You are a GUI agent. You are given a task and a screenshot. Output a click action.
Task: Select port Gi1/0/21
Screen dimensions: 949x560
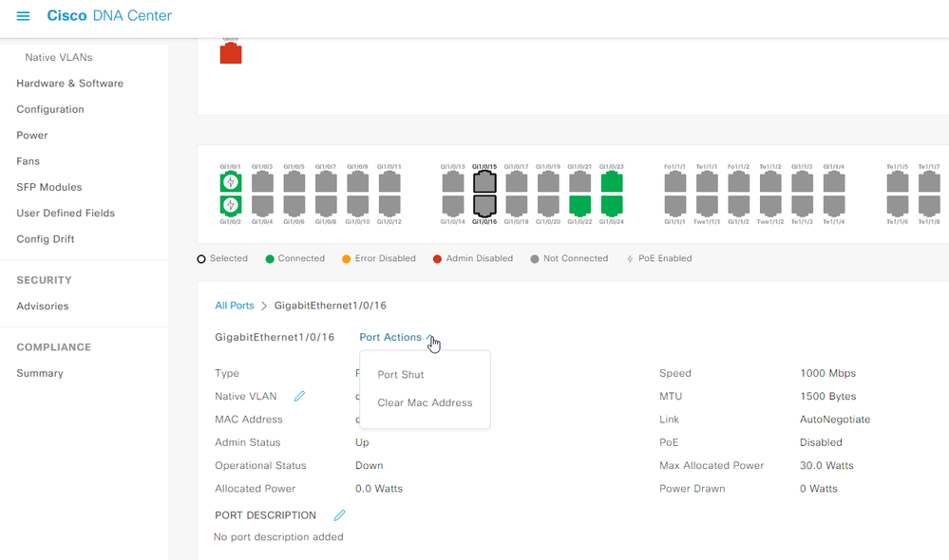tap(579, 182)
